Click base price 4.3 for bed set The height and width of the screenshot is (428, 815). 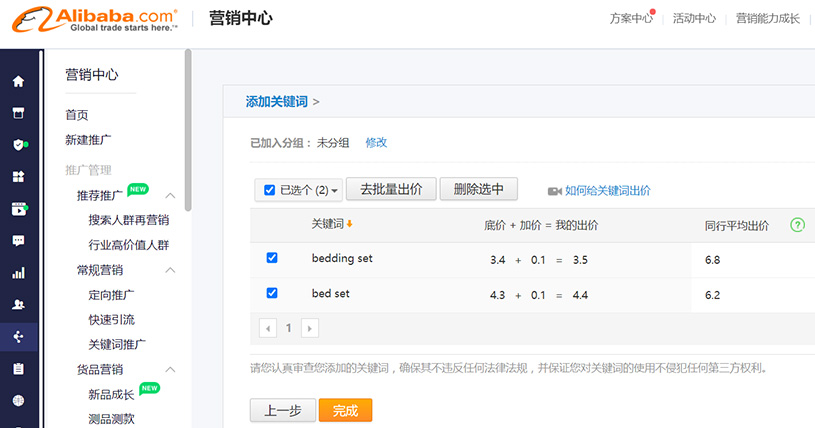click(497, 295)
